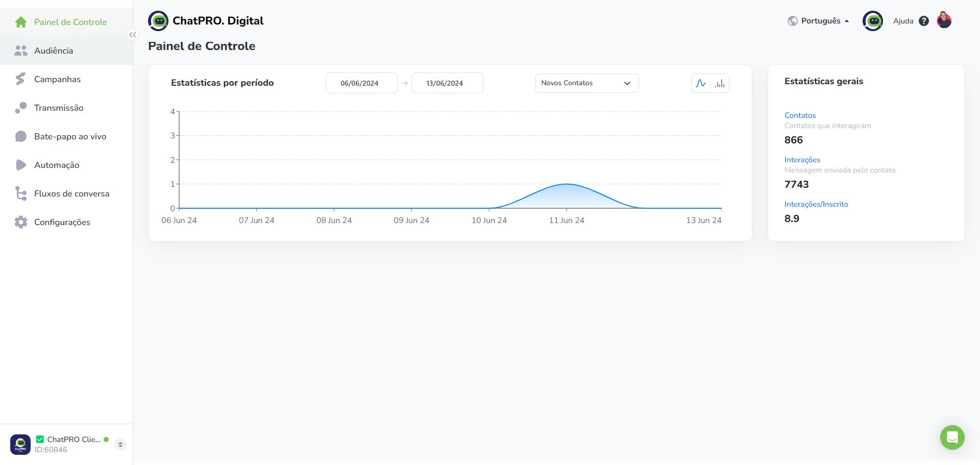Click the ChatPRO account logo at bottom left
The width and height of the screenshot is (980, 465).
(20, 445)
